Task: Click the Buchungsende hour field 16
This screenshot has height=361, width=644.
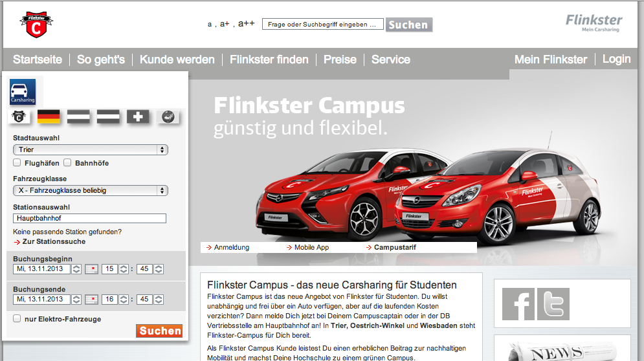Action: [109, 300]
